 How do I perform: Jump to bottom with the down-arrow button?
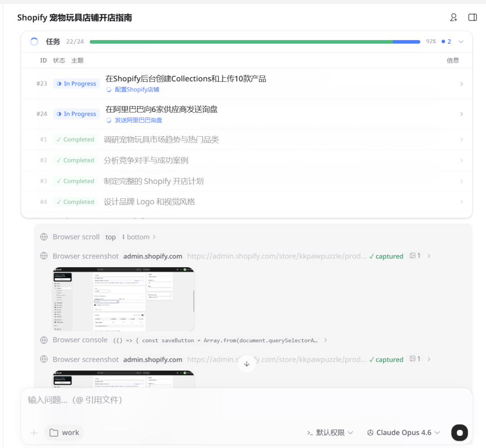pos(247,364)
